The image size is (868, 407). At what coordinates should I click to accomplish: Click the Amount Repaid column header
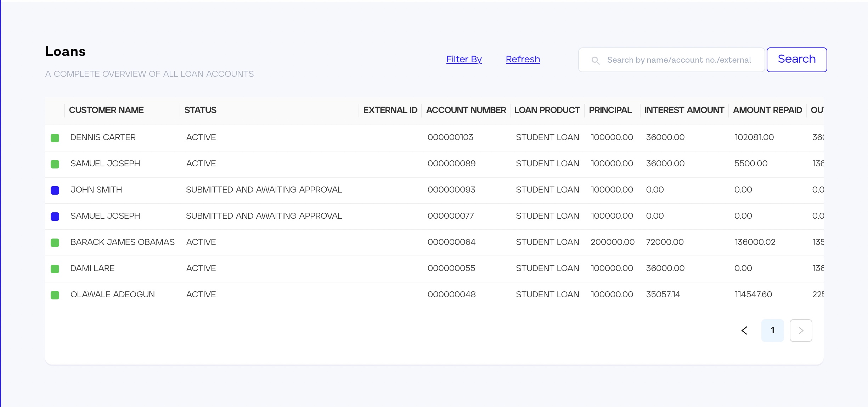click(767, 110)
